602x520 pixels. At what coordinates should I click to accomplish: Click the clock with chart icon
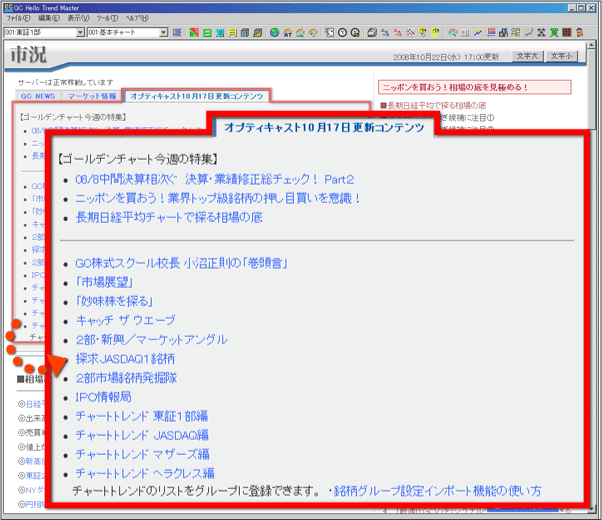coord(355,33)
